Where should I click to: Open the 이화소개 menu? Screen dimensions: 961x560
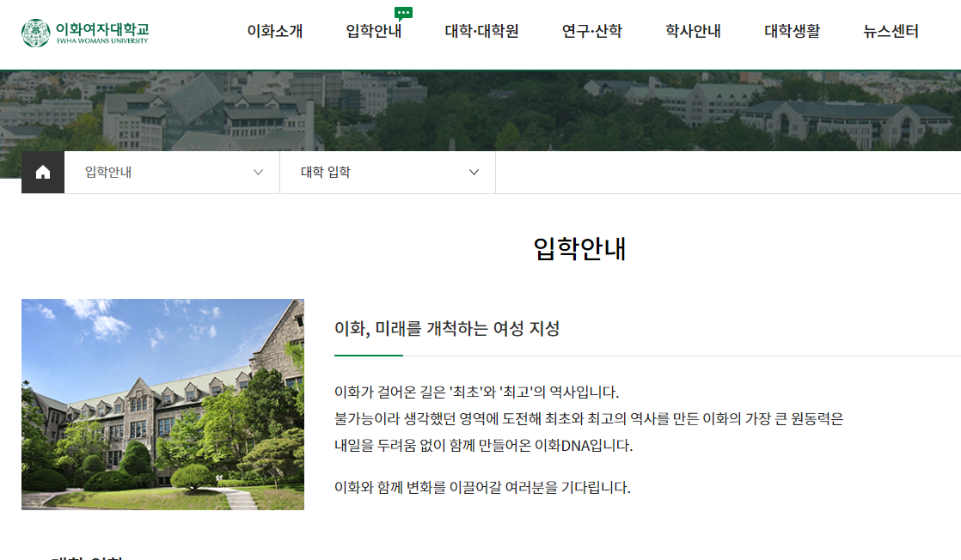(x=275, y=31)
